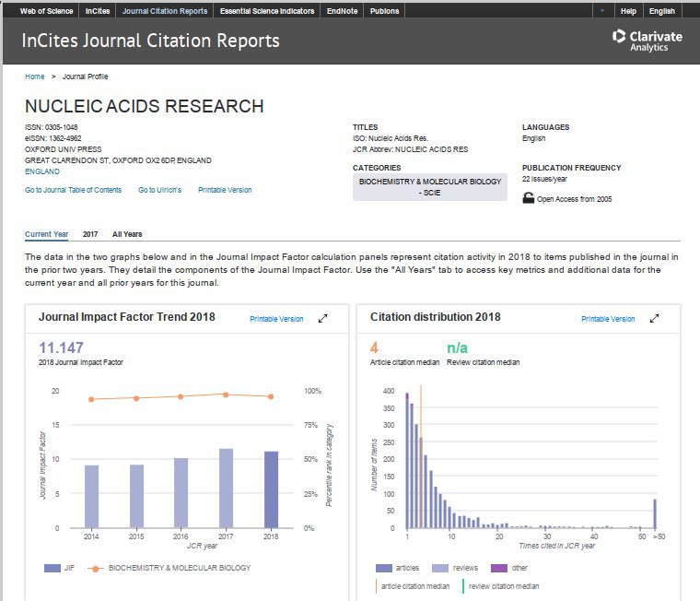
Task: Click the NUCLEIC ACIDS RESEARCH title
Action: (x=145, y=106)
